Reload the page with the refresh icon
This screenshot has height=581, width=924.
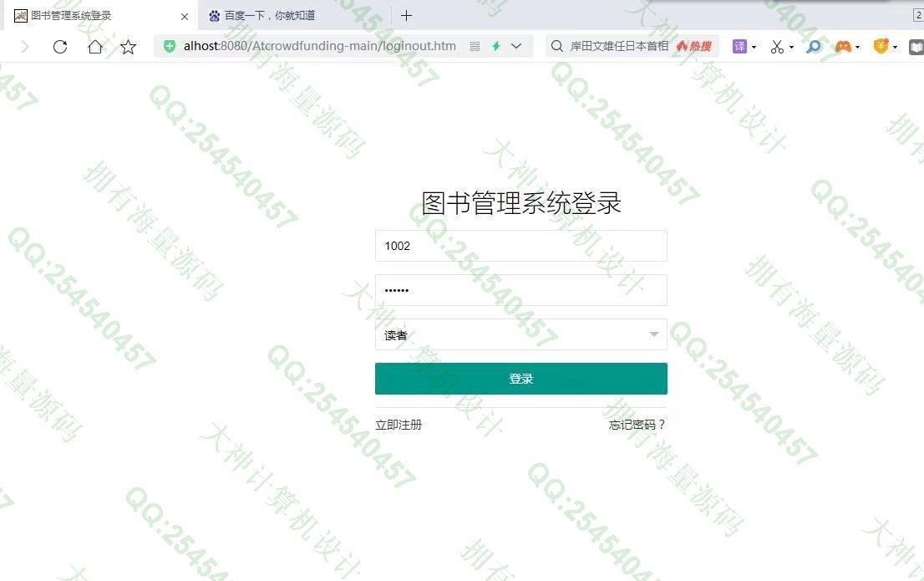[60, 47]
